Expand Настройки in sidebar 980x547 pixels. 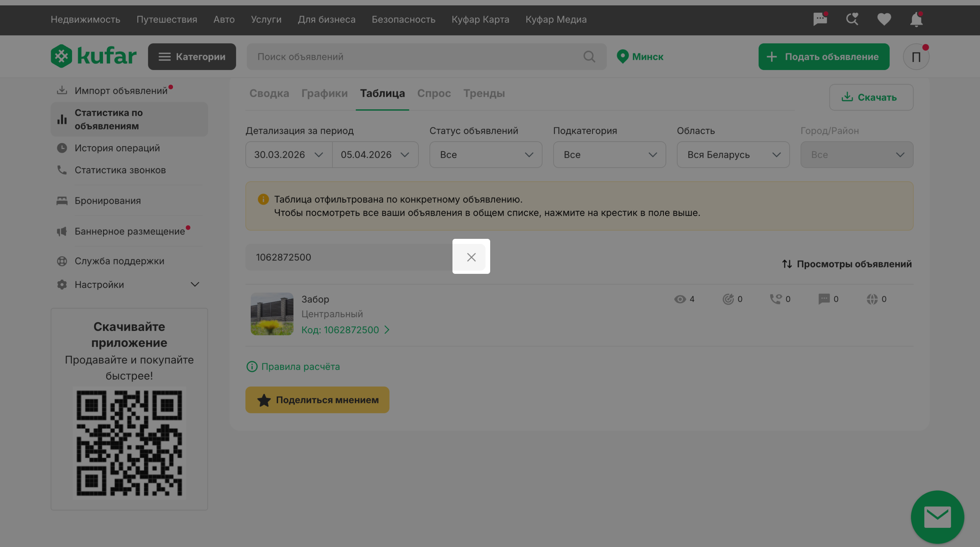point(129,285)
